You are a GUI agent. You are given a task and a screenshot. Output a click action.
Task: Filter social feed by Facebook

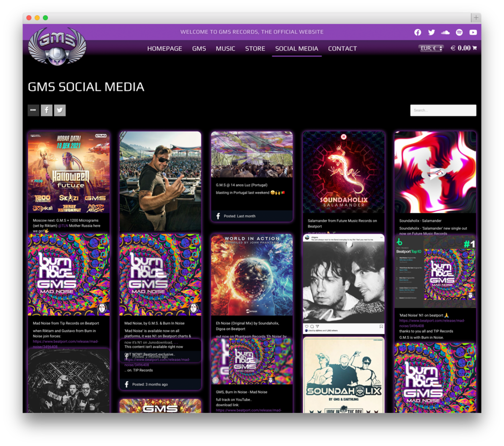click(x=47, y=110)
